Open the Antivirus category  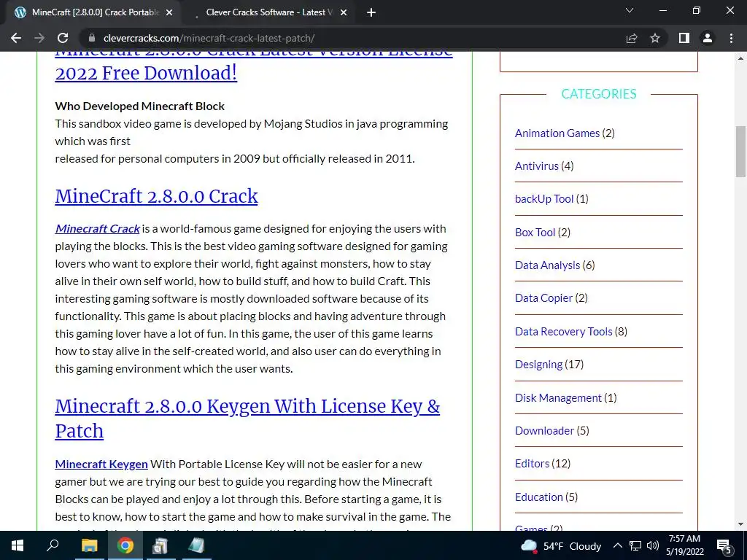pos(536,166)
